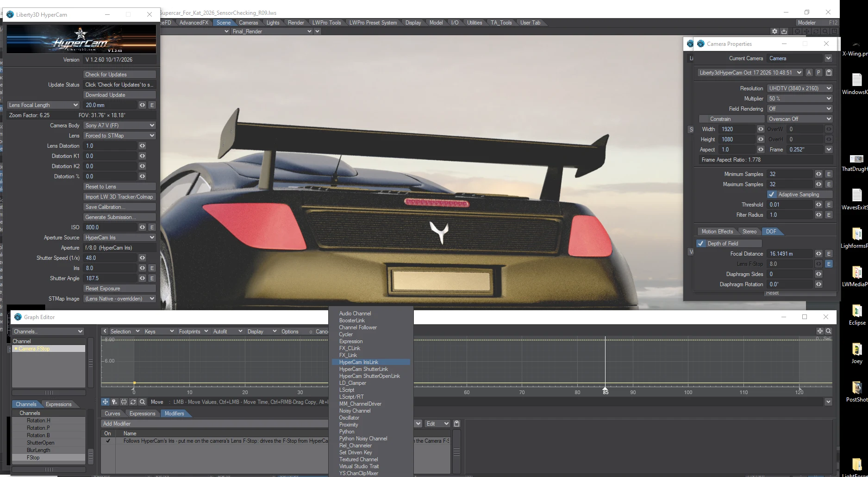Click the Width 1920 input field

coord(737,129)
